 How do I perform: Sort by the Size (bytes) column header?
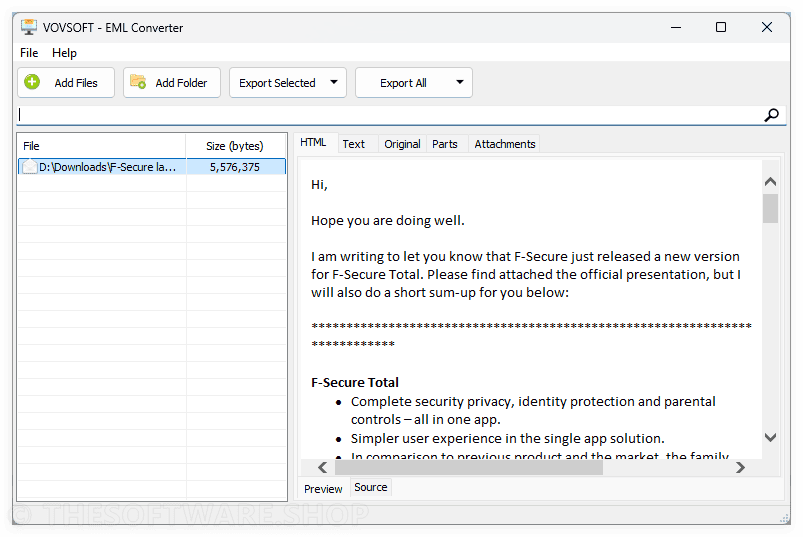pos(235,146)
